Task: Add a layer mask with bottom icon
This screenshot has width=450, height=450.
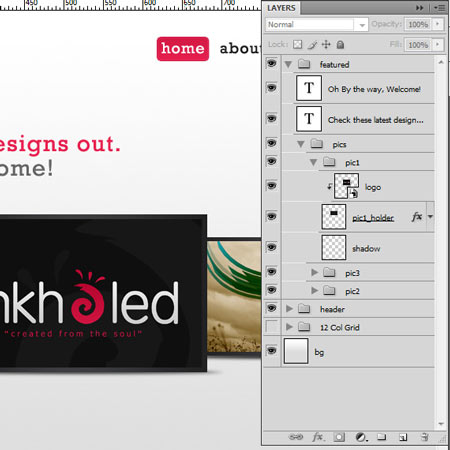Action: [339, 437]
